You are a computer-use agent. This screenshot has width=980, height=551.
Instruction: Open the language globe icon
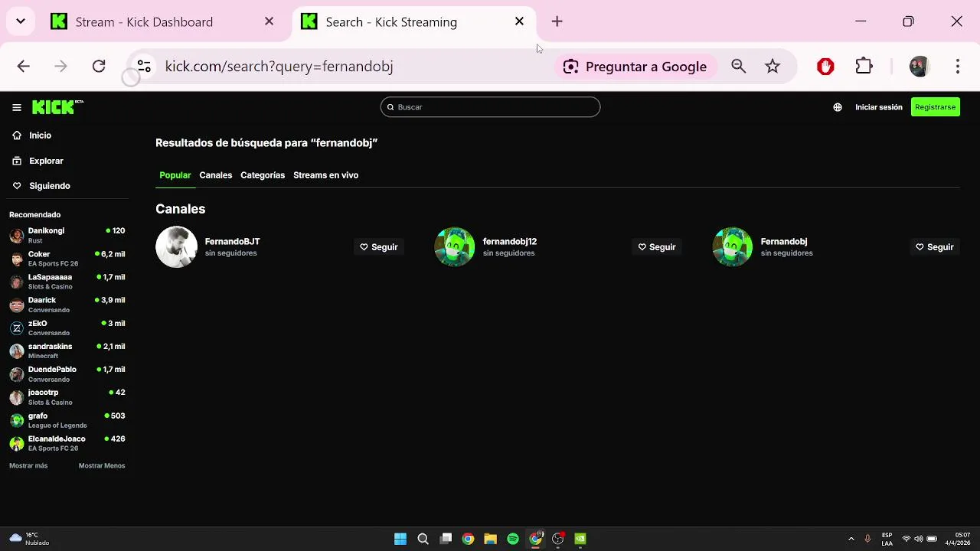coord(838,107)
